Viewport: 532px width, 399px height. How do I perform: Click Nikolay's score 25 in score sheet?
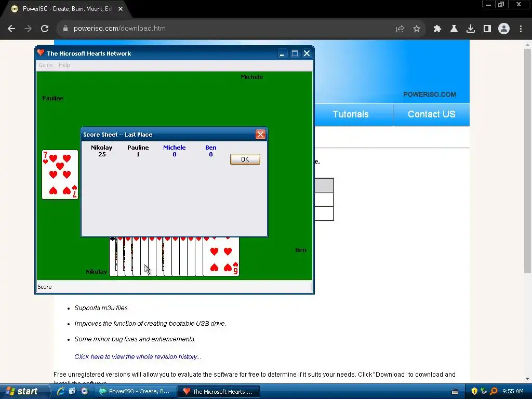pyautogui.click(x=102, y=154)
